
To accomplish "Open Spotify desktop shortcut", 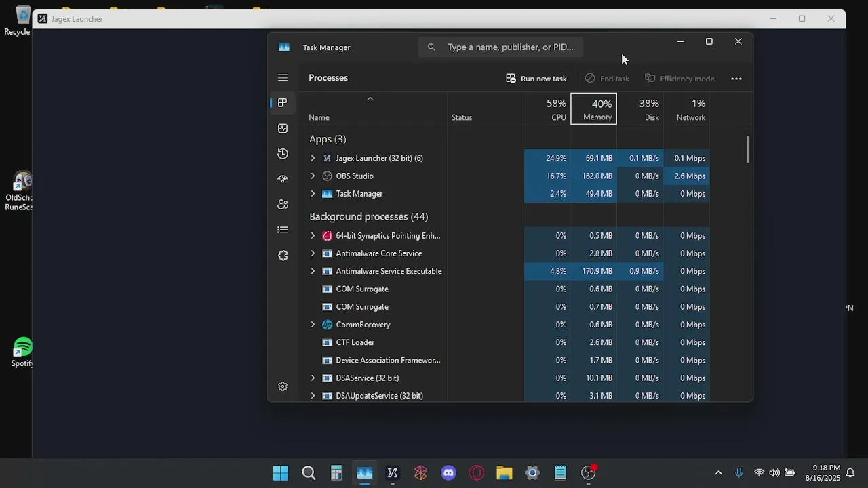I will tap(22, 352).
